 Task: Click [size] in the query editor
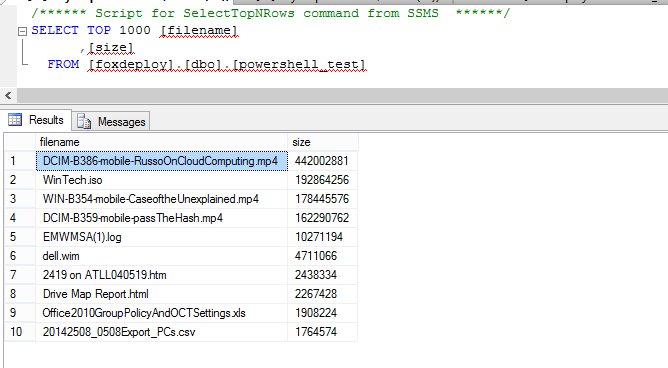coord(111,48)
